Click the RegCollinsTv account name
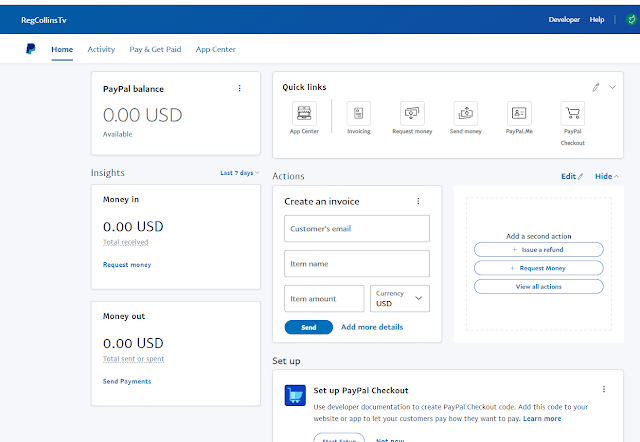640x442 pixels. click(x=44, y=20)
